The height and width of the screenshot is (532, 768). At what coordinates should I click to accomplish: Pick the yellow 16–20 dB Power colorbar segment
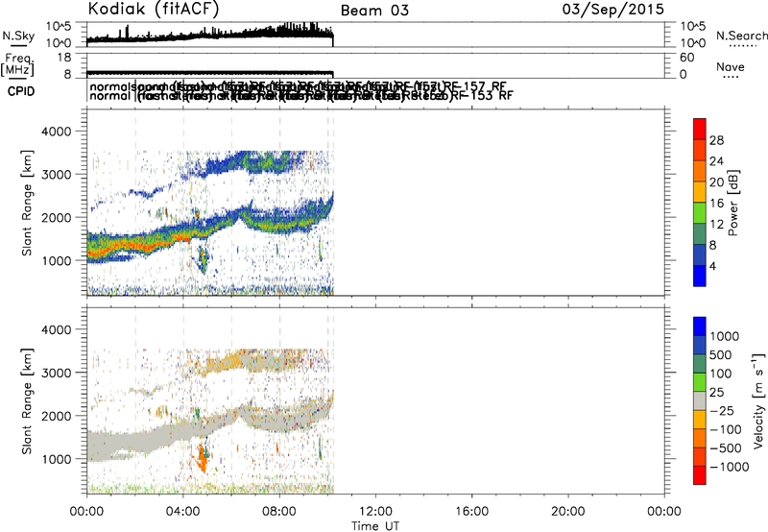tap(700, 192)
